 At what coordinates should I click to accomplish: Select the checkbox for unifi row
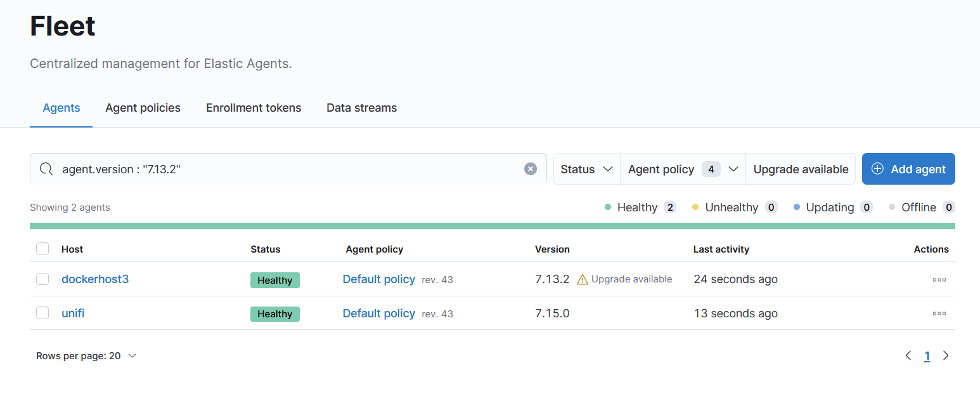[x=42, y=313]
